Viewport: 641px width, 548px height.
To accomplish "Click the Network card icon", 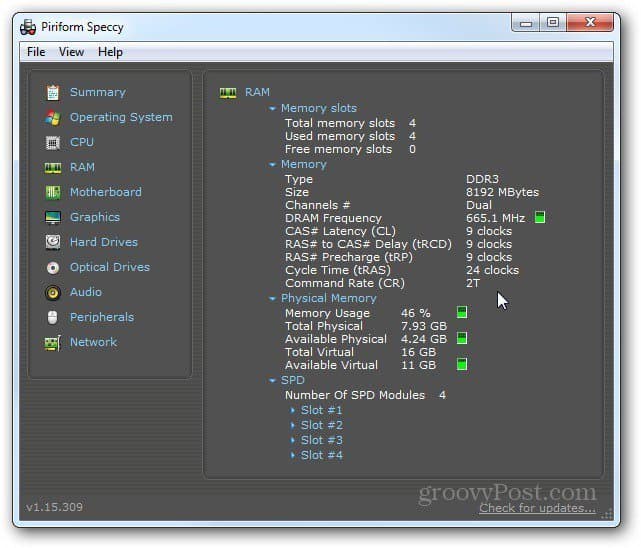I will 53,343.
